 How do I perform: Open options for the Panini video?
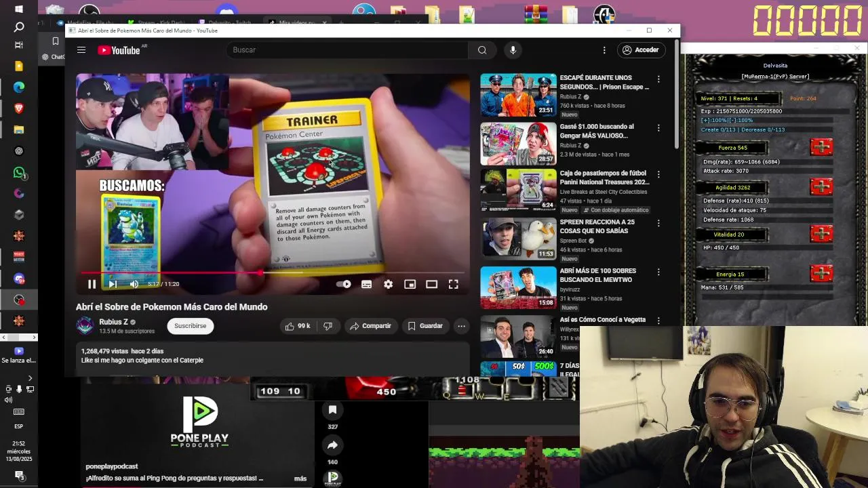point(658,175)
